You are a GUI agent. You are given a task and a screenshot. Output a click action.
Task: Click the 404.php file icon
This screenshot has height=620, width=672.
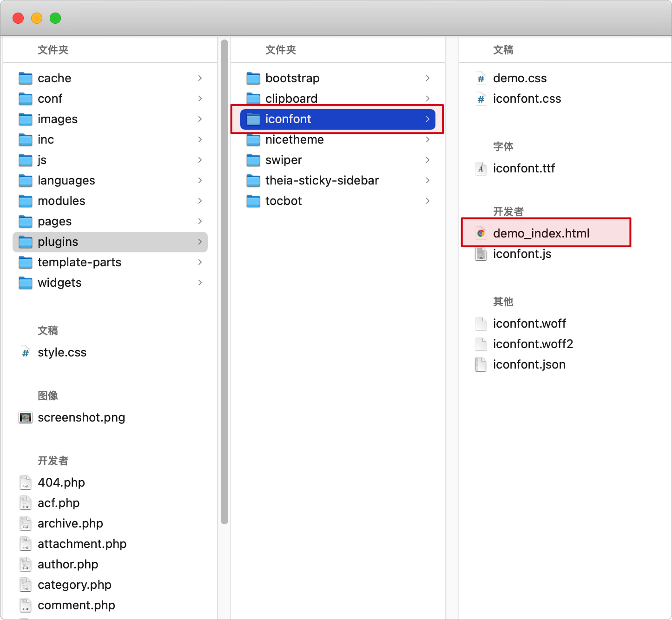[x=26, y=482]
